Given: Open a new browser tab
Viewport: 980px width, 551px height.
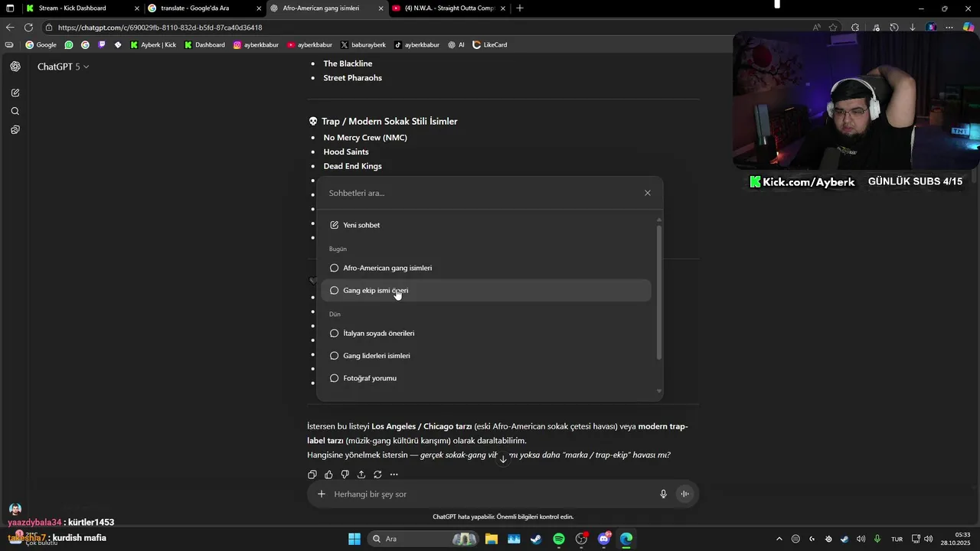Looking at the screenshot, I should click(x=520, y=8).
